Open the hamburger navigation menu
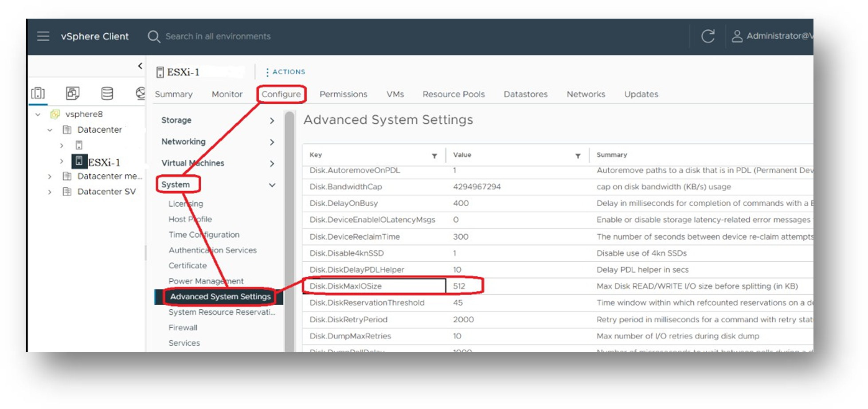Viewport: 868px width, 409px height. tap(43, 36)
